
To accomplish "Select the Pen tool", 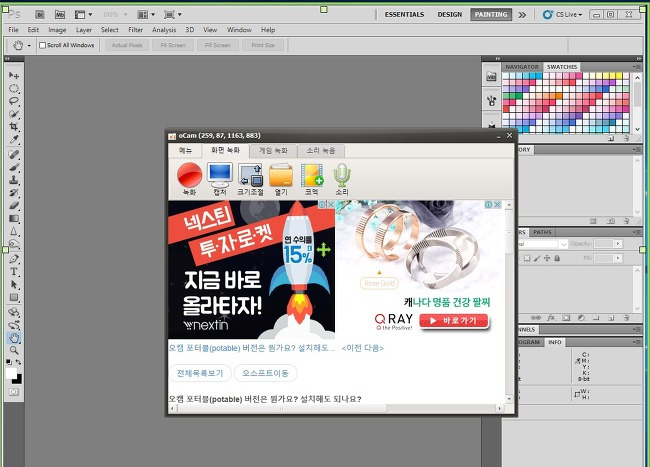I will (x=14, y=259).
